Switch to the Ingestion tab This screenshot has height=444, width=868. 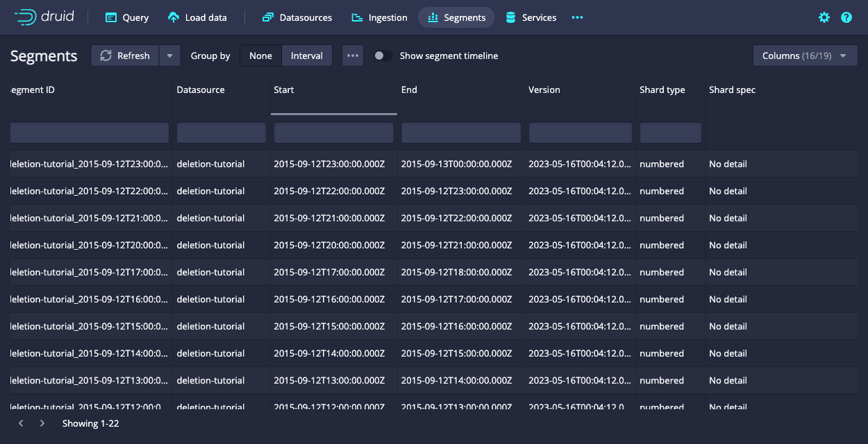(x=379, y=17)
